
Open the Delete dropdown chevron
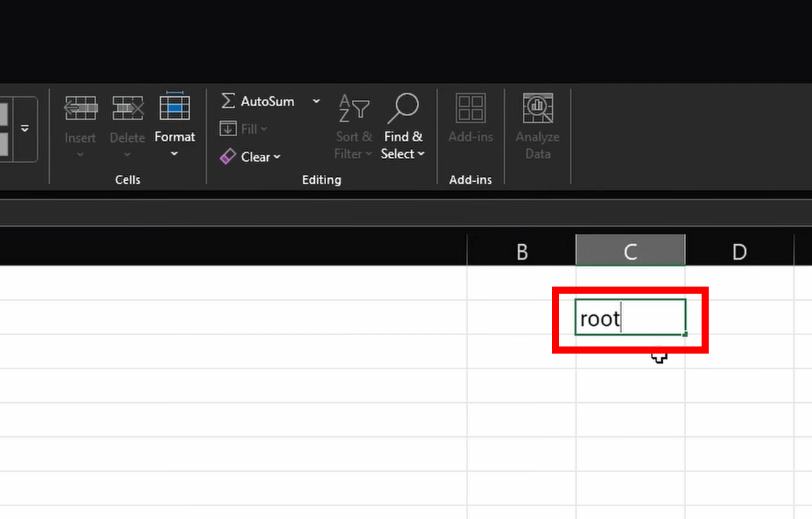[x=127, y=155]
